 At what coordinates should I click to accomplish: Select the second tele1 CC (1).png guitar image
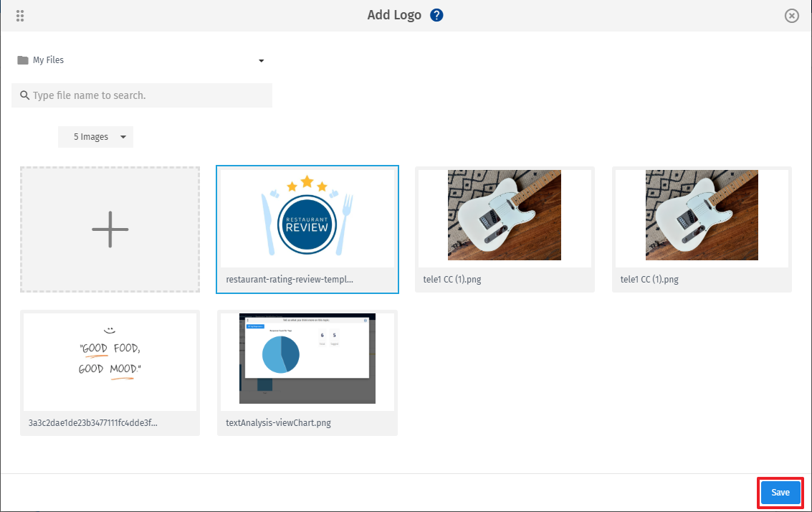point(702,215)
